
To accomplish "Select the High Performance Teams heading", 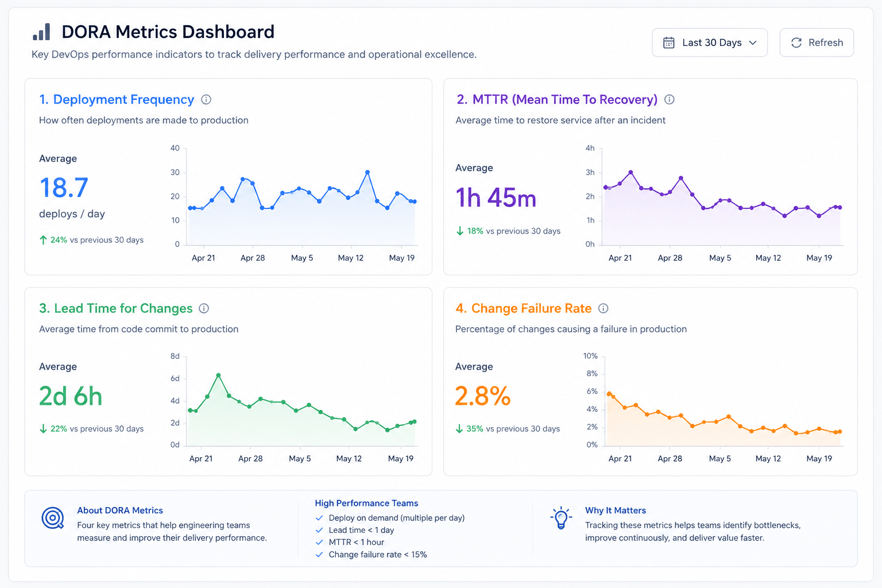I will (366, 503).
